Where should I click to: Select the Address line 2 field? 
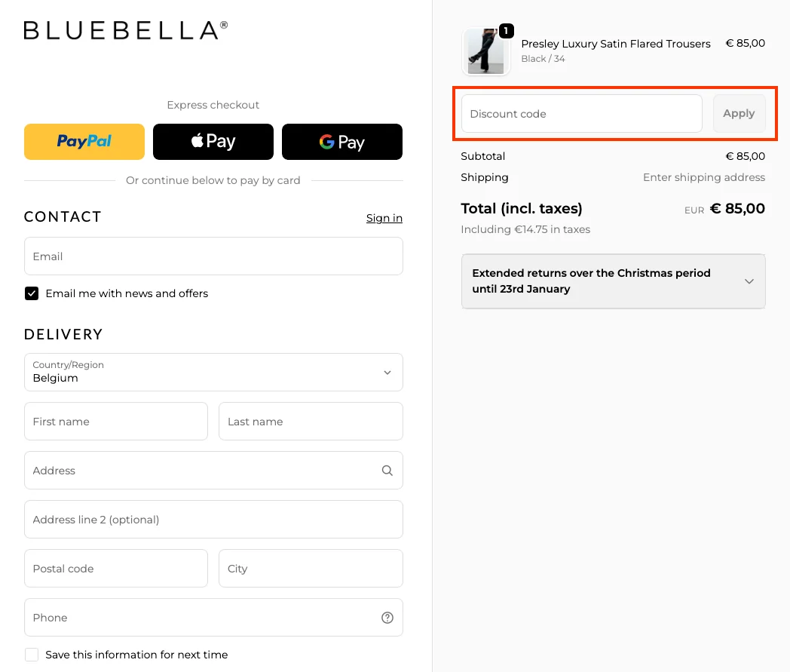tap(213, 520)
